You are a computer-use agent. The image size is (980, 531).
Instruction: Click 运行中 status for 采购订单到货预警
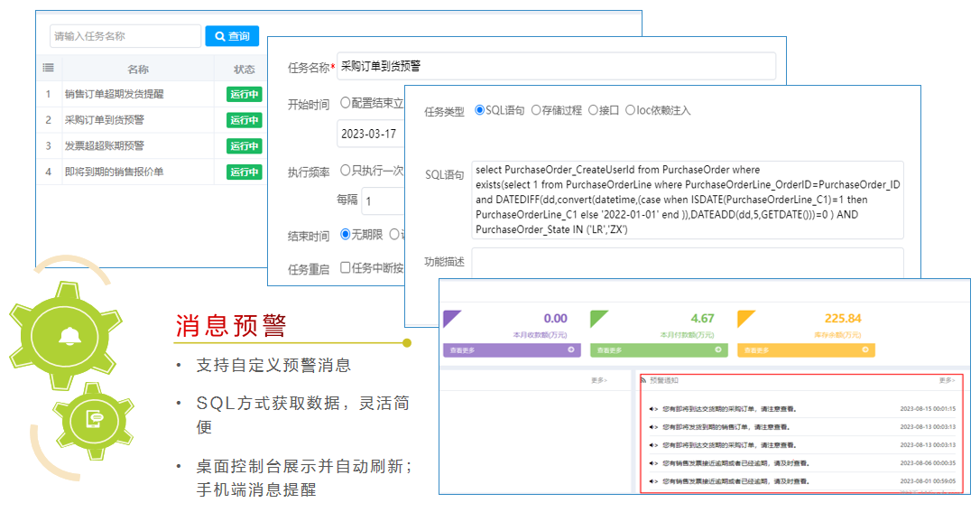pos(244,120)
